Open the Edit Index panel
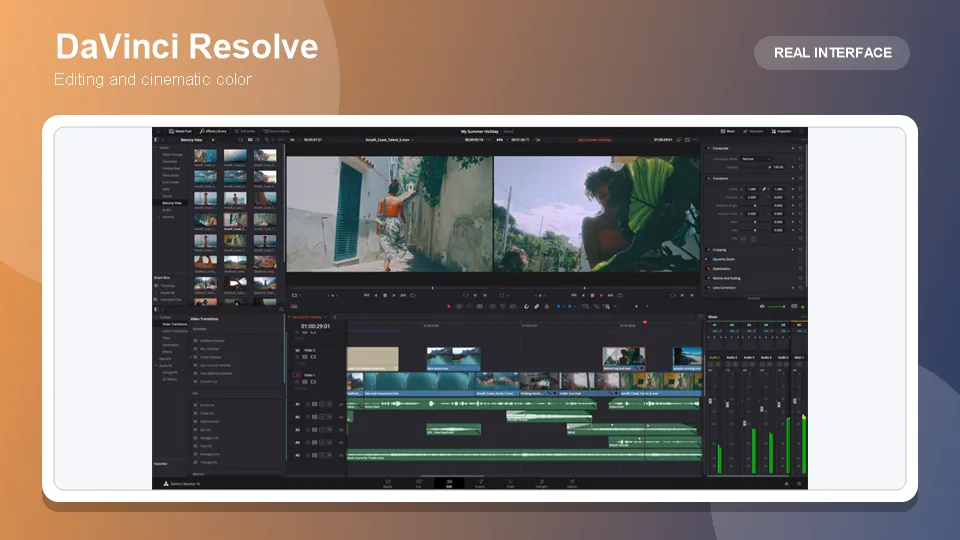Image resolution: width=960 pixels, height=540 pixels. [x=245, y=131]
